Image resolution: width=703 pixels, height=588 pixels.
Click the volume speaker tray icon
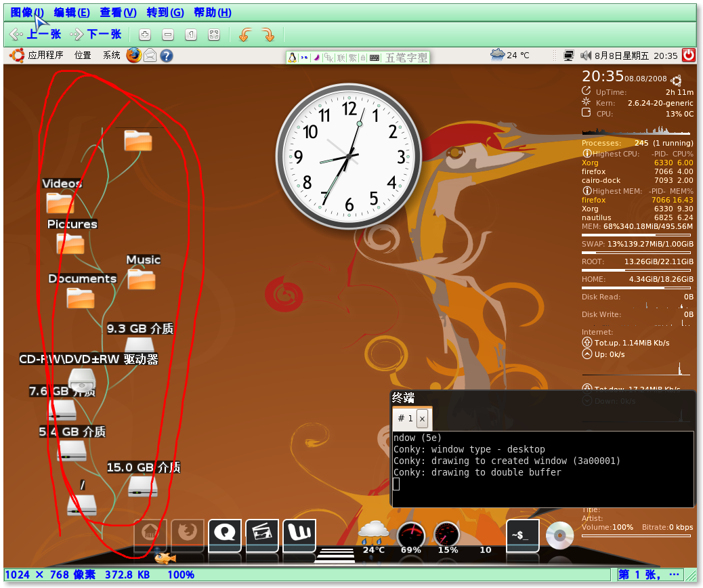click(586, 56)
